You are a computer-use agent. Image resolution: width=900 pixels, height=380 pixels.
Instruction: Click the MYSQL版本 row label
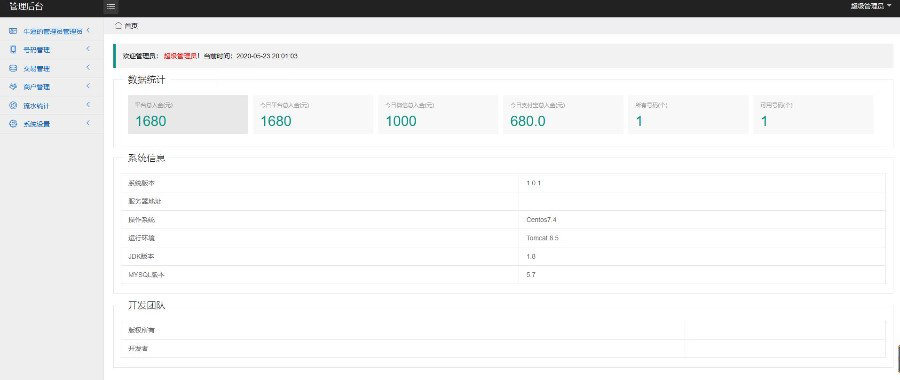point(146,275)
